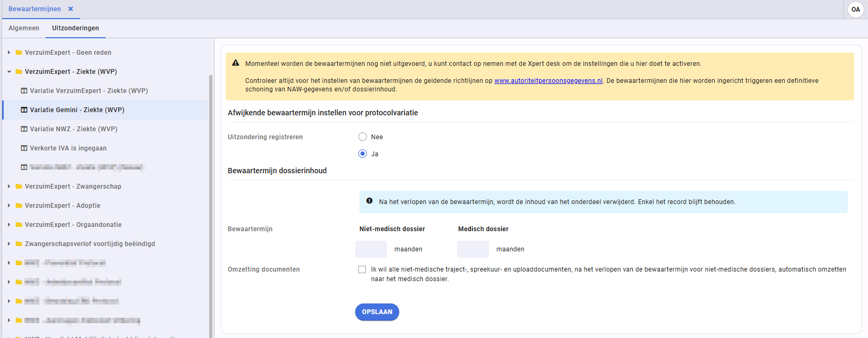This screenshot has width=868, height=338.
Task: Click the OPSLAAN button
Action: tap(377, 312)
